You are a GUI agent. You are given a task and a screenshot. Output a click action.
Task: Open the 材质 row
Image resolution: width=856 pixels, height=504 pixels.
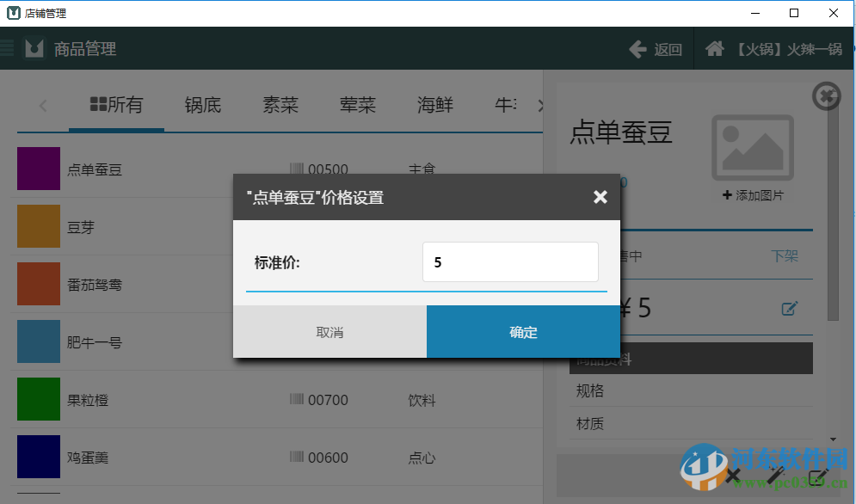click(691, 423)
